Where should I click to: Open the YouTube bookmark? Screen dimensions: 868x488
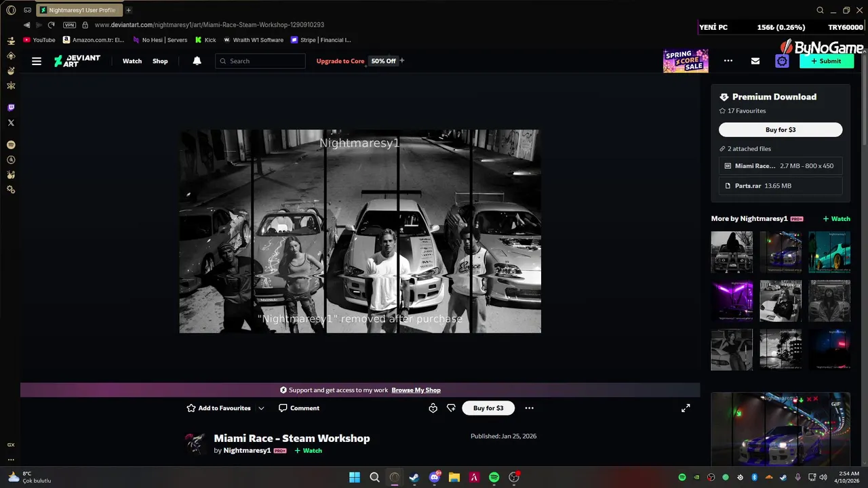39,40
